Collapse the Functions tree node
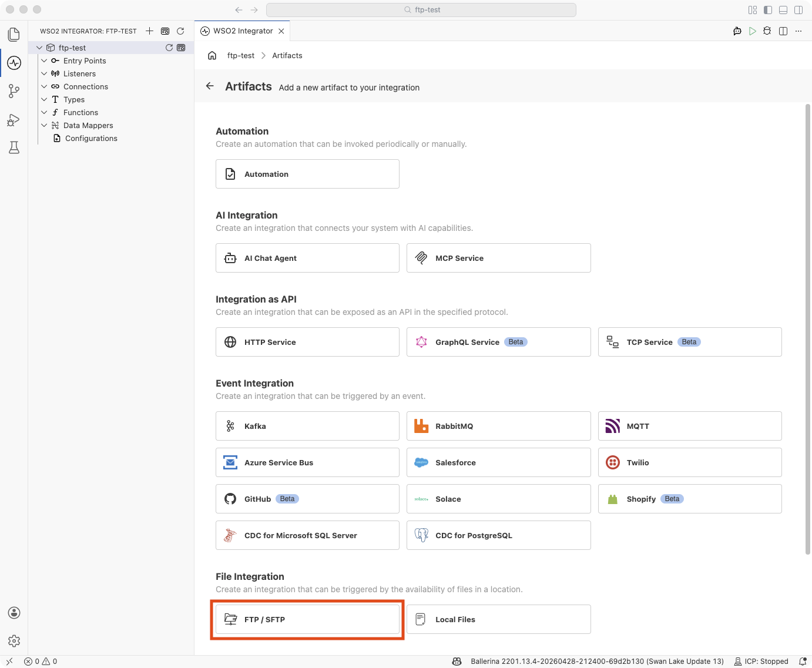The image size is (812, 668). tap(44, 112)
